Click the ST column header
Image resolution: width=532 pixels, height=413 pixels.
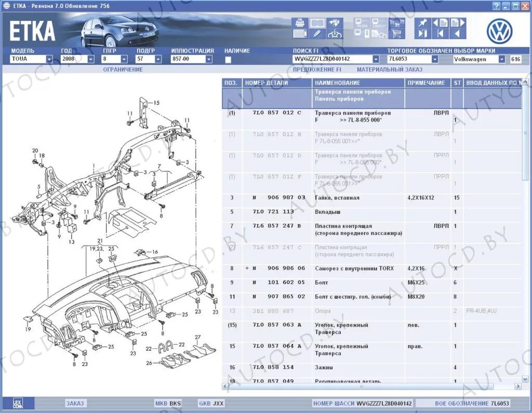click(457, 83)
